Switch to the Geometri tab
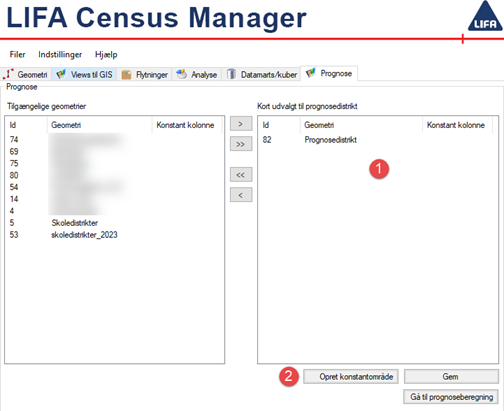The height and width of the screenshot is (411, 504). (x=26, y=74)
